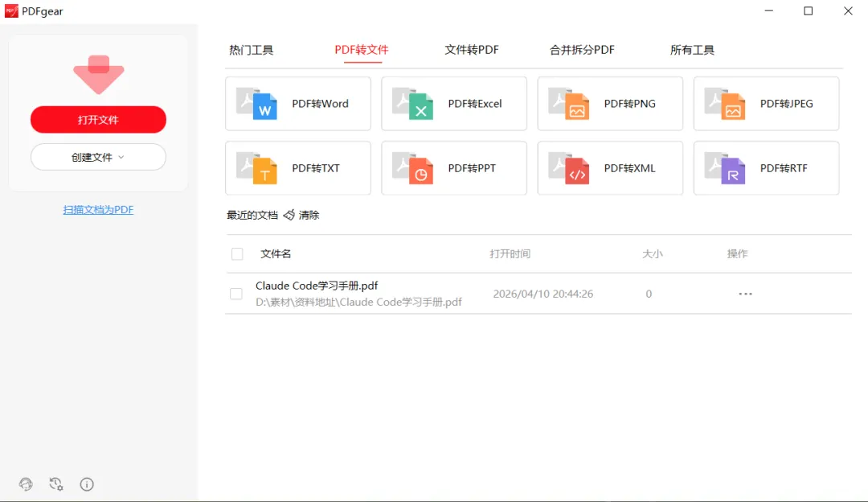Click the path D:\素材\资料地址\Claude Code学习手册.pdf
This screenshot has width=868, height=502.
(x=358, y=302)
